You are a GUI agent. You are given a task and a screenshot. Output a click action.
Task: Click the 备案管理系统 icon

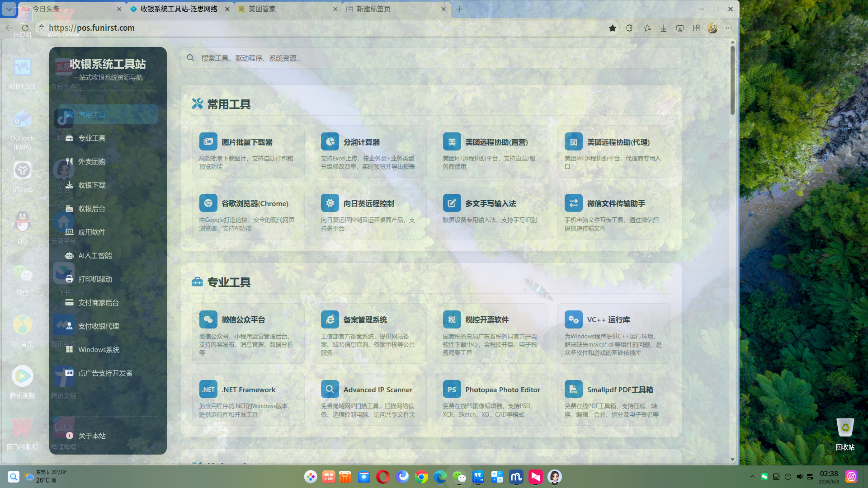(x=330, y=319)
